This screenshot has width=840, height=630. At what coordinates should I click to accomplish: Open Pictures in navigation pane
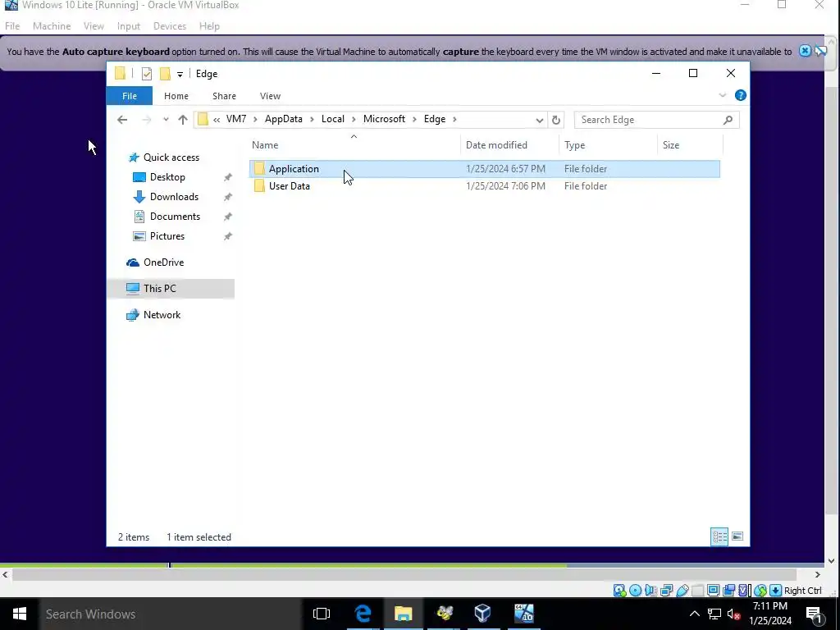click(x=167, y=236)
